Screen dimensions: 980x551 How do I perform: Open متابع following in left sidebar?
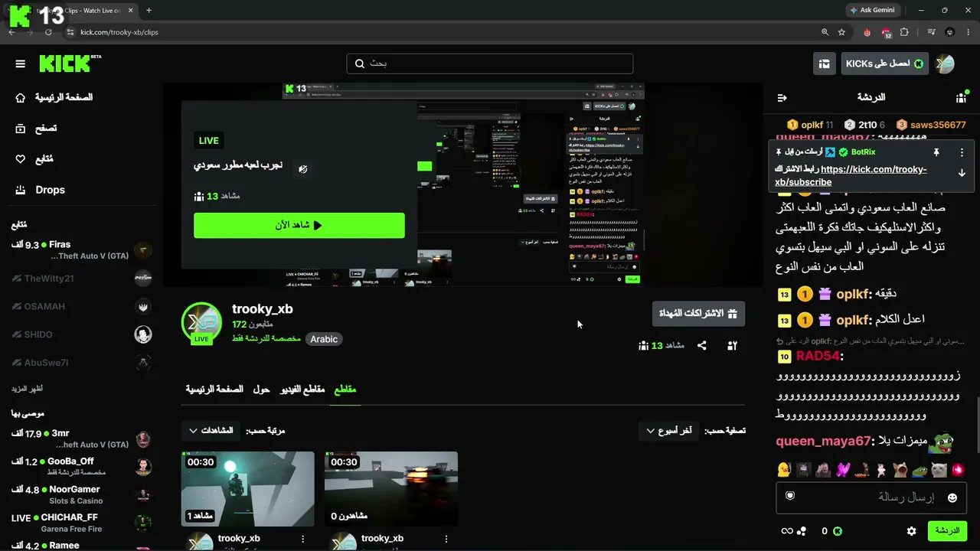(34, 159)
